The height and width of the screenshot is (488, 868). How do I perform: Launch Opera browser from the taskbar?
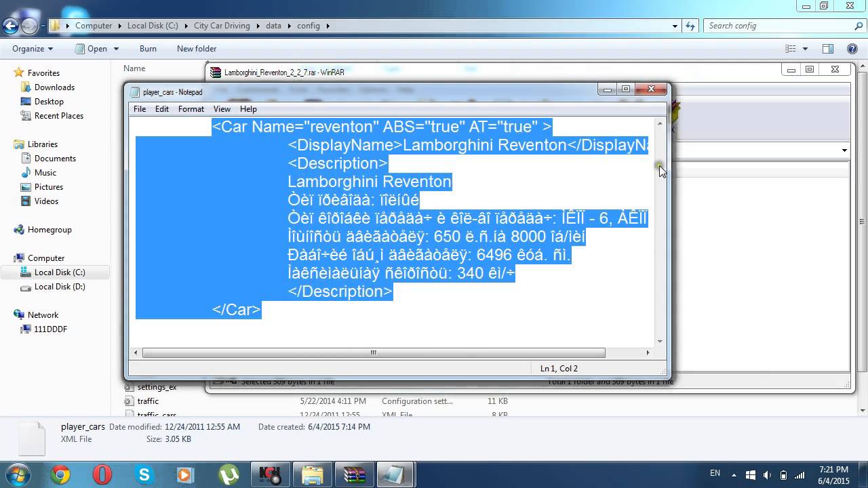[x=102, y=475]
